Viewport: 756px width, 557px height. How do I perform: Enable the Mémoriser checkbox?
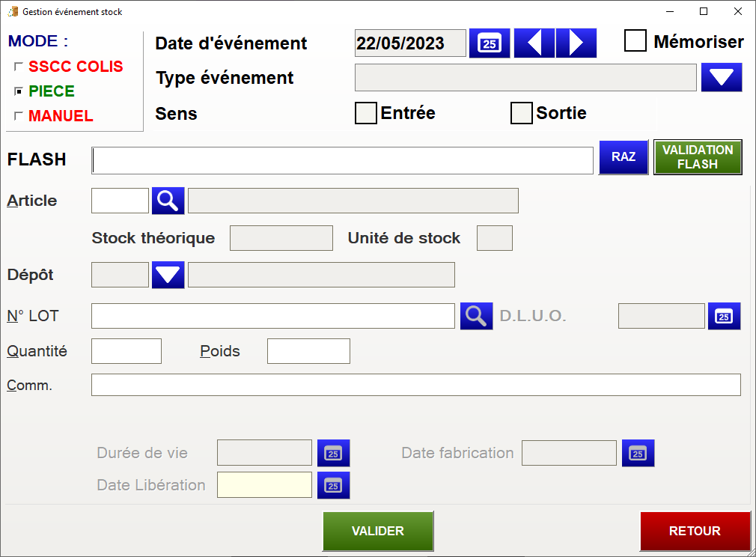[x=635, y=41]
